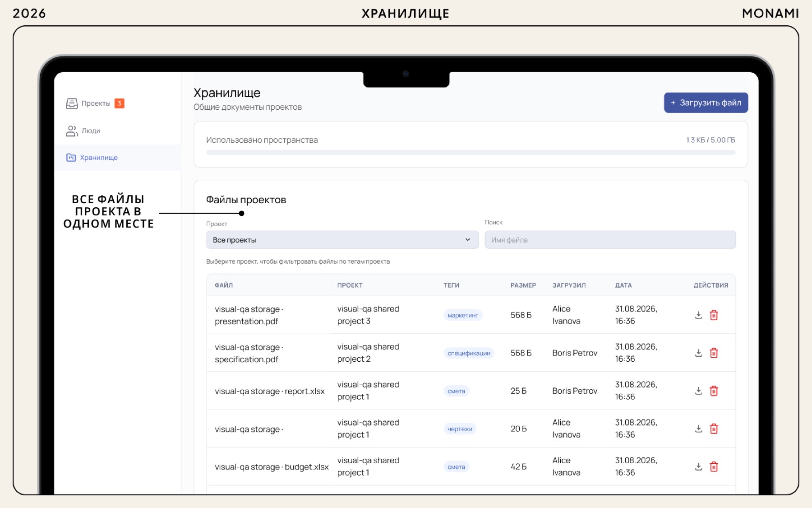Click the orange badge with 3
The height and width of the screenshot is (508, 812).
(119, 103)
